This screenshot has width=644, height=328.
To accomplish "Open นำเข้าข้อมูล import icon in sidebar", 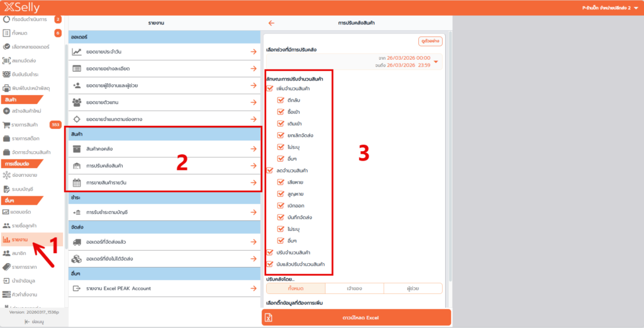I will [6, 281].
